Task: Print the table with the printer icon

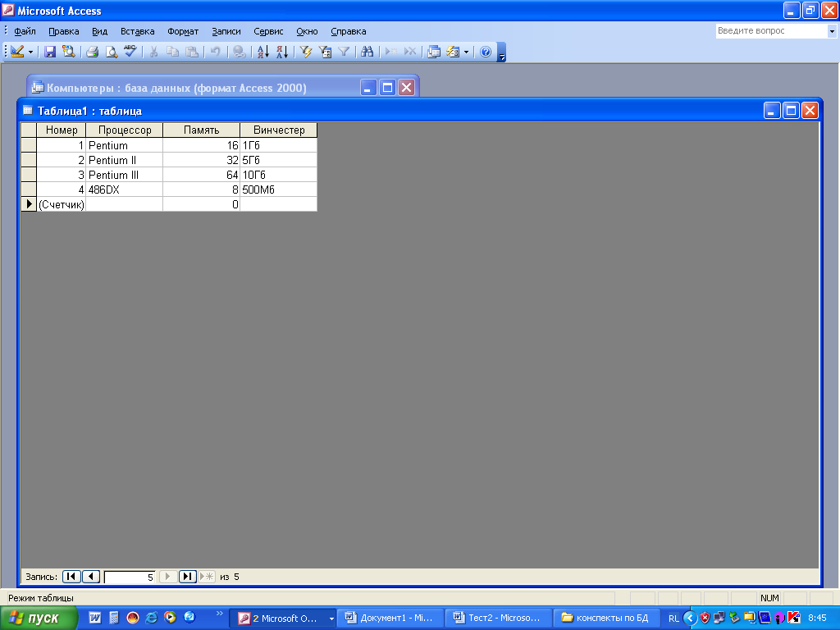Action: tap(92, 52)
